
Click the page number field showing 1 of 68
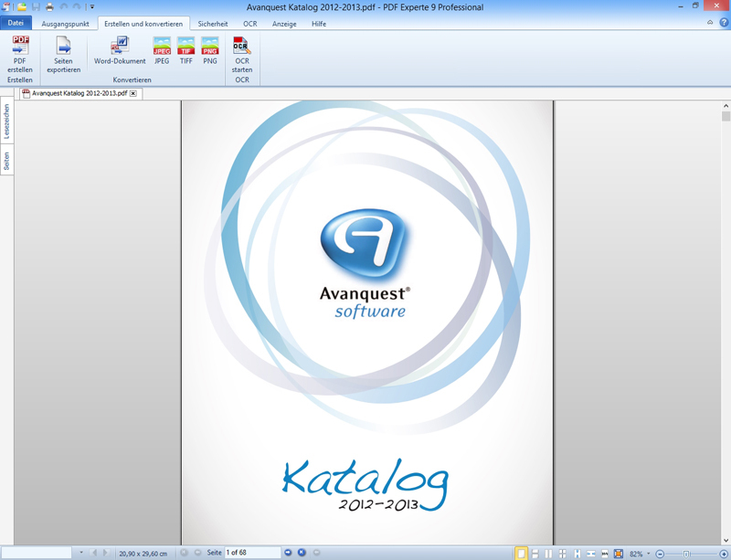pyautogui.click(x=253, y=553)
